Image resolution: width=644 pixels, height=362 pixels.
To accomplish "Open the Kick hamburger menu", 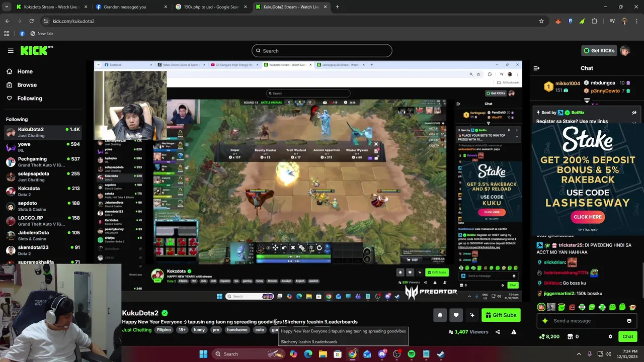I will point(11,51).
